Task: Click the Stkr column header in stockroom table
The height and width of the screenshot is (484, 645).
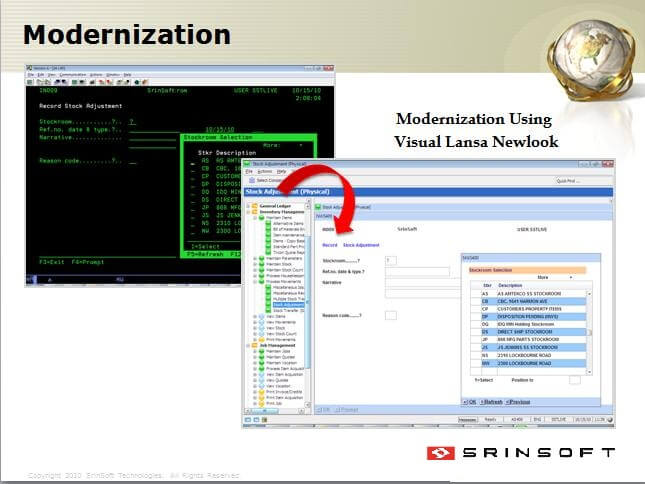Action: [x=487, y=285]
